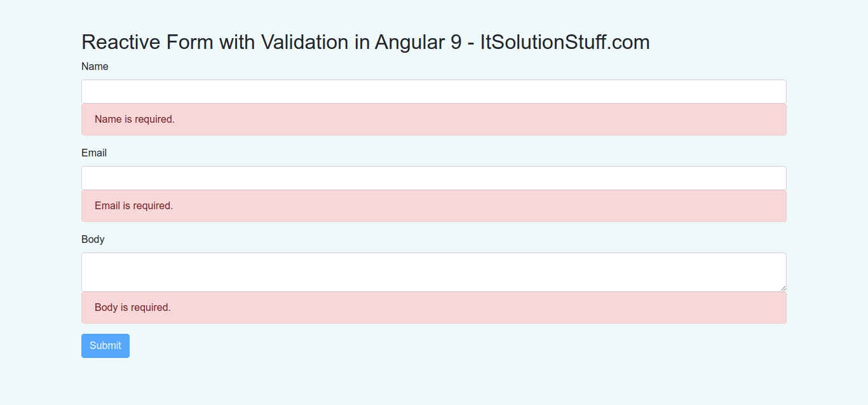Click the "Email" field label
Screen dimensions: 868x405
[x=94, y=153]
